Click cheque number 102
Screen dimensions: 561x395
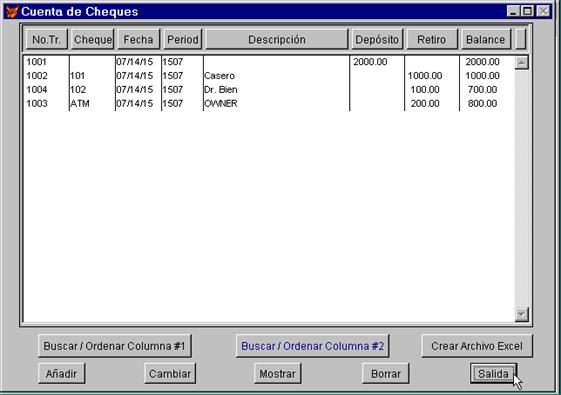click(x=78, y=89)
